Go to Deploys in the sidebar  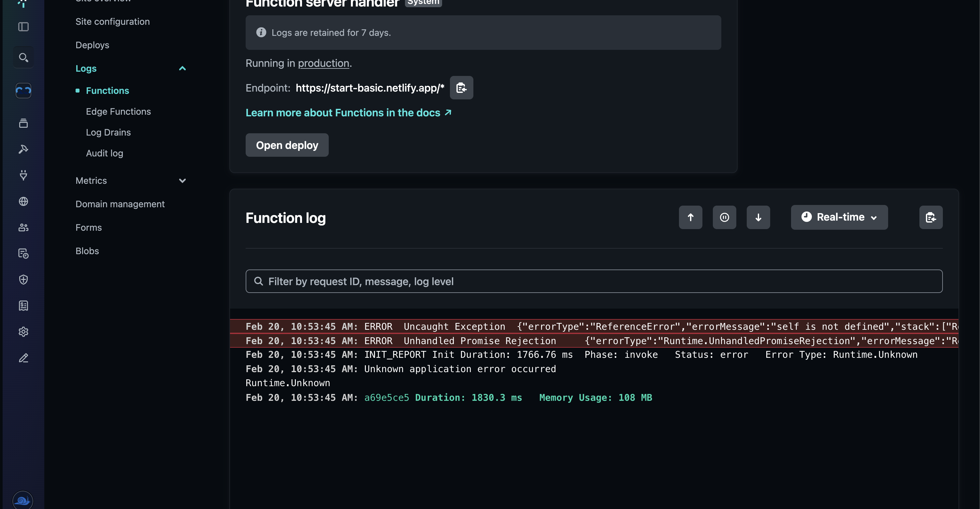[x=93, y=45]
